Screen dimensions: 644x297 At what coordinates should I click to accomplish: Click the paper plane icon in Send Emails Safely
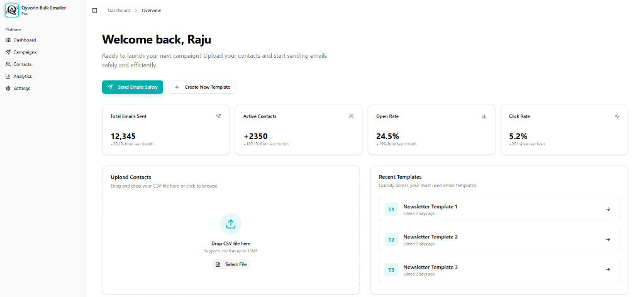110,87
